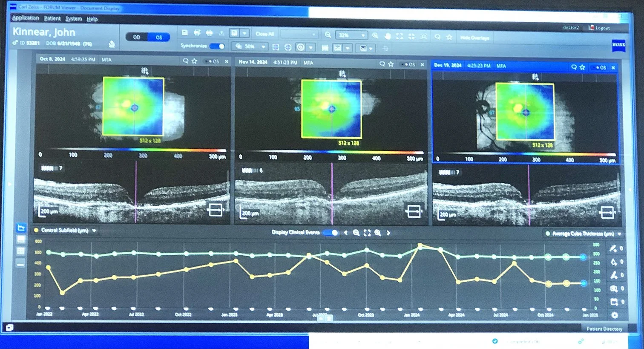The height and width of the screenshot is (349, 644).
Task: Open the System menu
Action: coord(74,19)
